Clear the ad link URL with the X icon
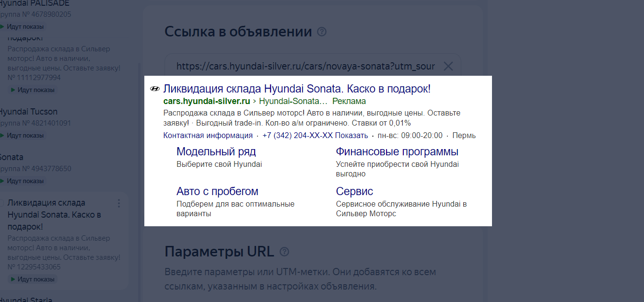The image size is (644, 302). click(x=448, y=66)
